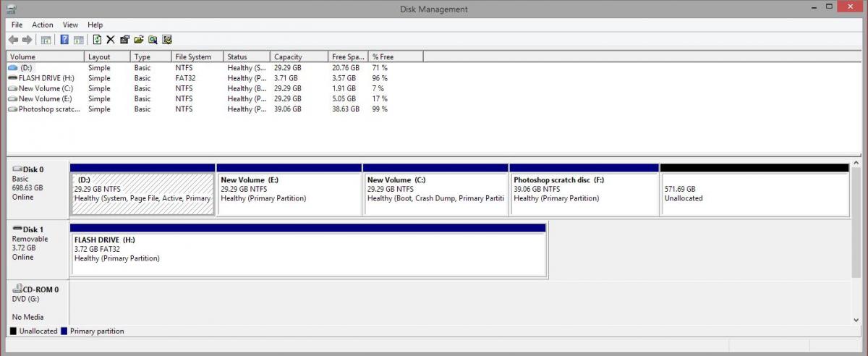Click the Photoshop scratch volume list icon
The width and height of the screenshot is (868, 356).
pyautogui.click(x=12, y=109)
